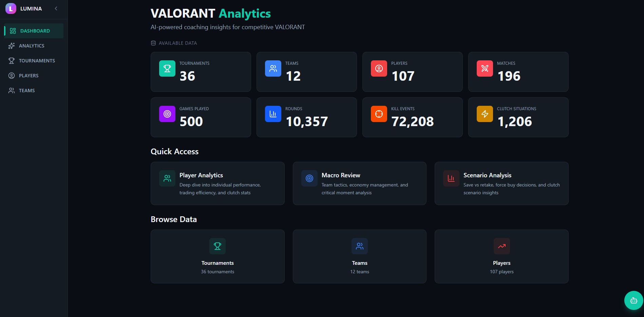
Task: Click the Scenario Analysis chart icon
Action: (x=451, y=178)
